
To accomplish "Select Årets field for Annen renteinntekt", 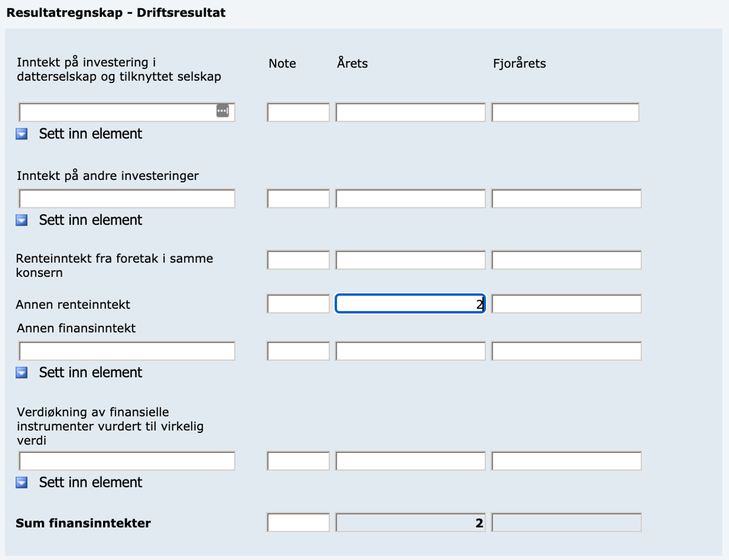I will 410,304.
